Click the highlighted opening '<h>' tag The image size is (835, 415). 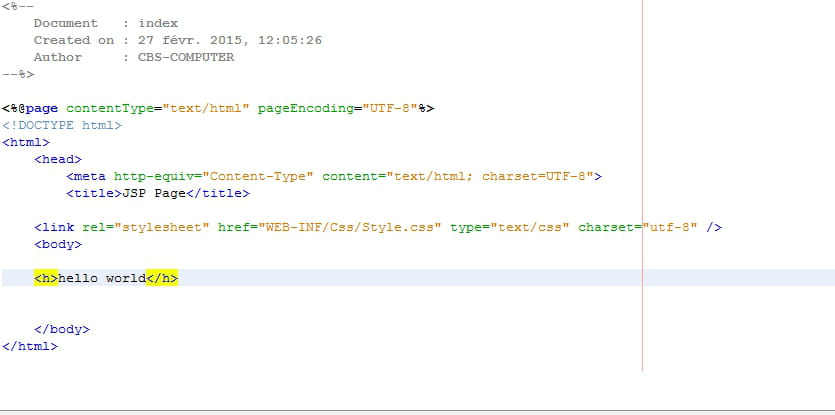(46, 278)
